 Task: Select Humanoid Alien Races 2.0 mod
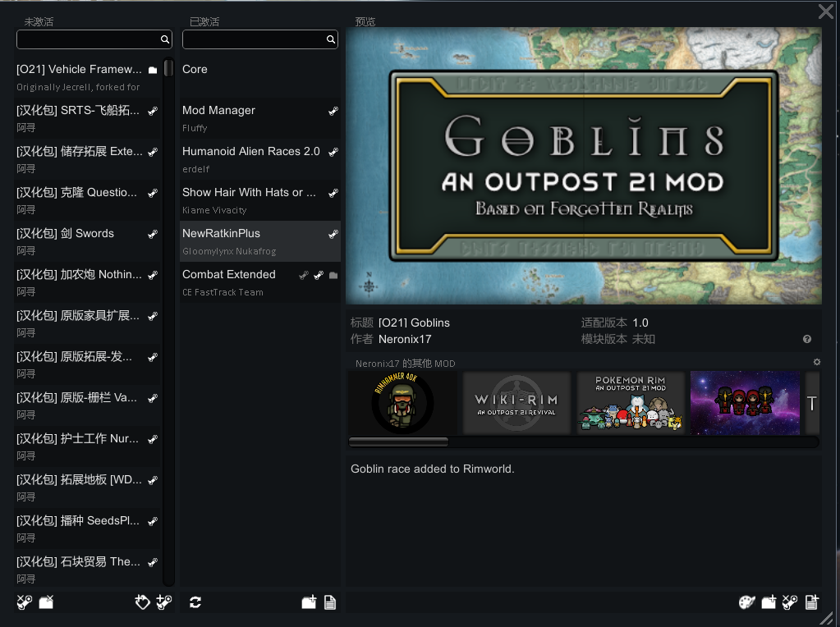(259, 159)
